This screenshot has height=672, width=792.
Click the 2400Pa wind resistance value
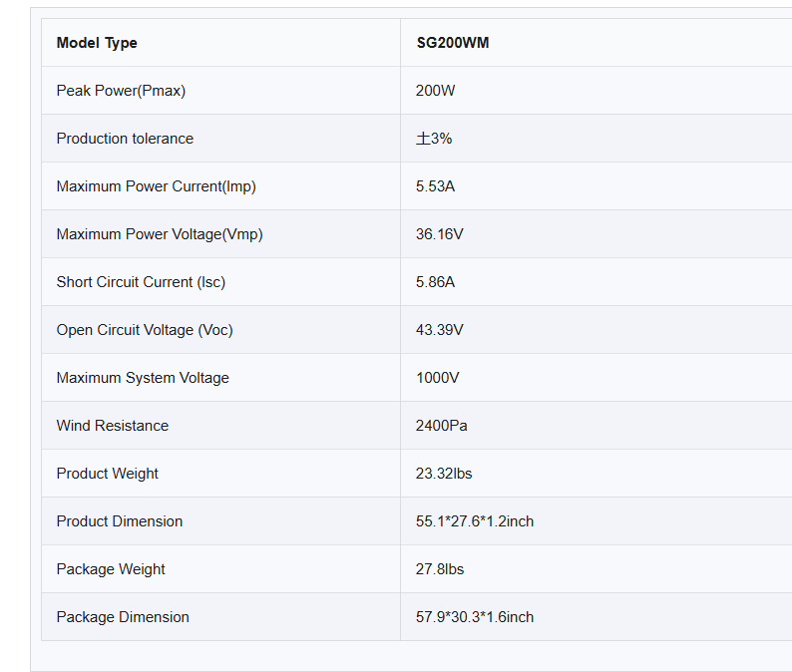click(441, 426)
